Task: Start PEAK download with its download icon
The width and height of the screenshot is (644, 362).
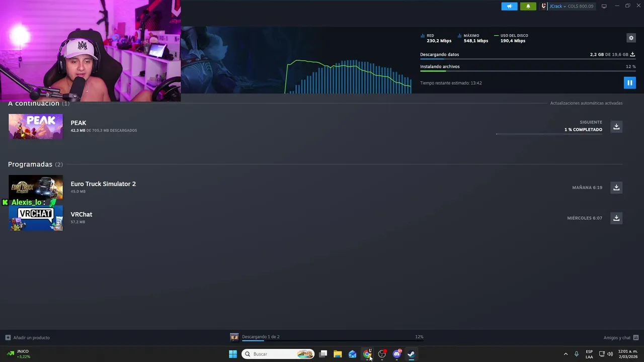Action: click(x=616, y=126)
